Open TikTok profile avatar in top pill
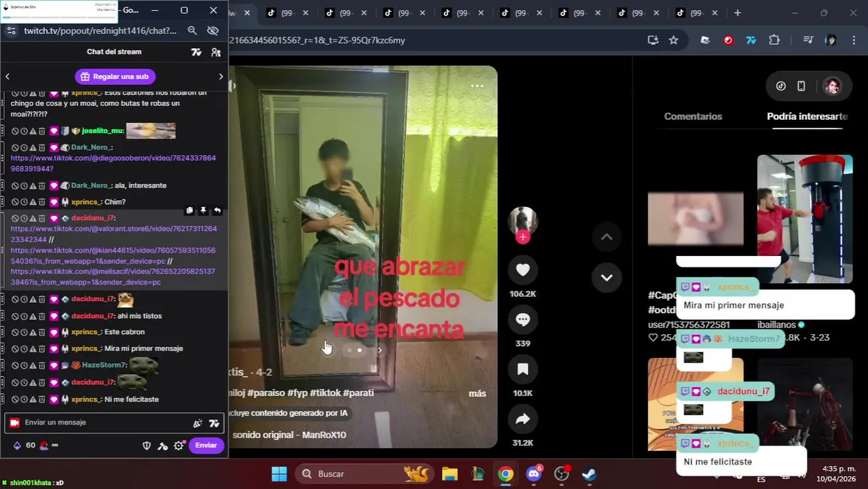Viewport: 868px width, 489px height. 832,86
